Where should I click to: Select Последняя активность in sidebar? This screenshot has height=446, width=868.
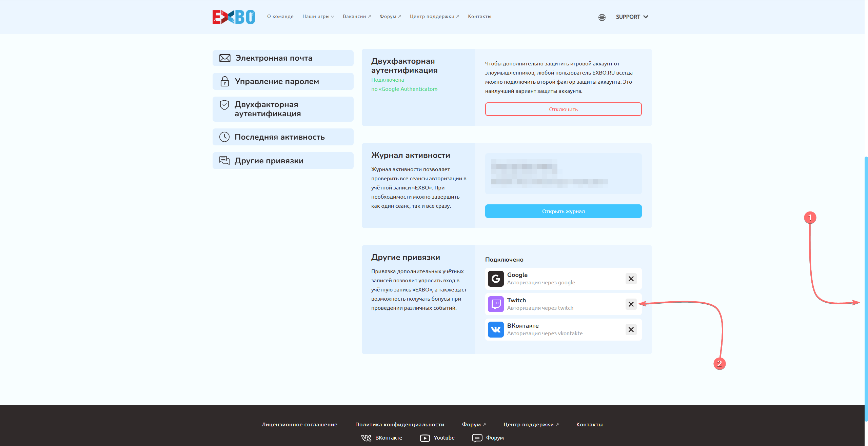pyautogui.click(x=283, y=137)
